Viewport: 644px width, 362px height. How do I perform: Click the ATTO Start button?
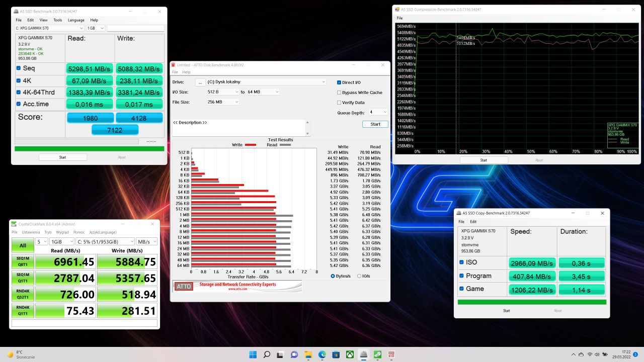(375, 124)
